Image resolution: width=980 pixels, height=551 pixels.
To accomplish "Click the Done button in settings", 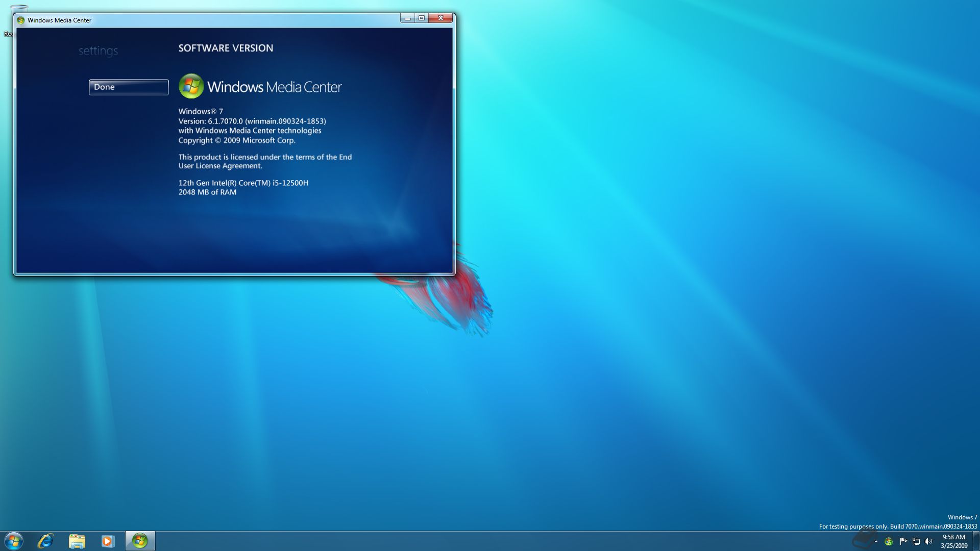I will click(x=129, y=87).
